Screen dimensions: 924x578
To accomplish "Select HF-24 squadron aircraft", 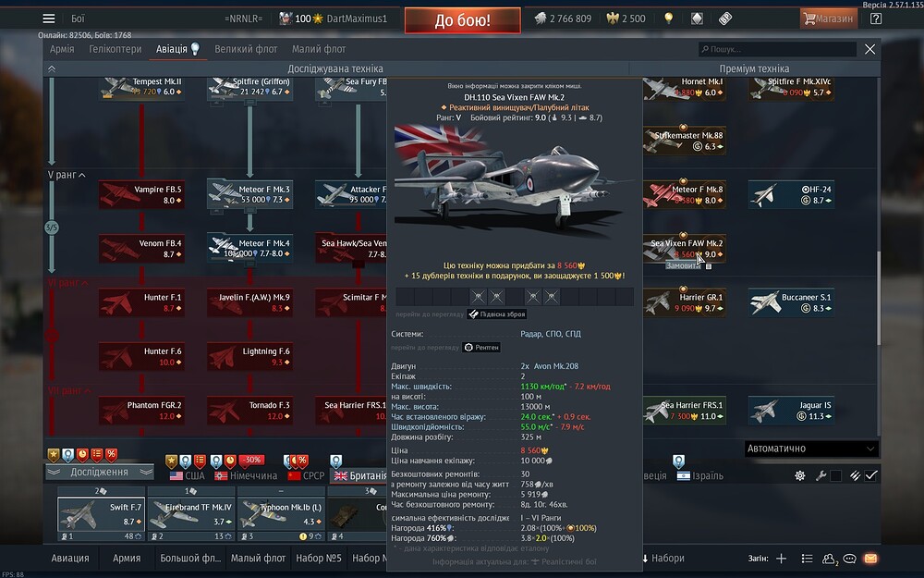I will tap(792, 194).
